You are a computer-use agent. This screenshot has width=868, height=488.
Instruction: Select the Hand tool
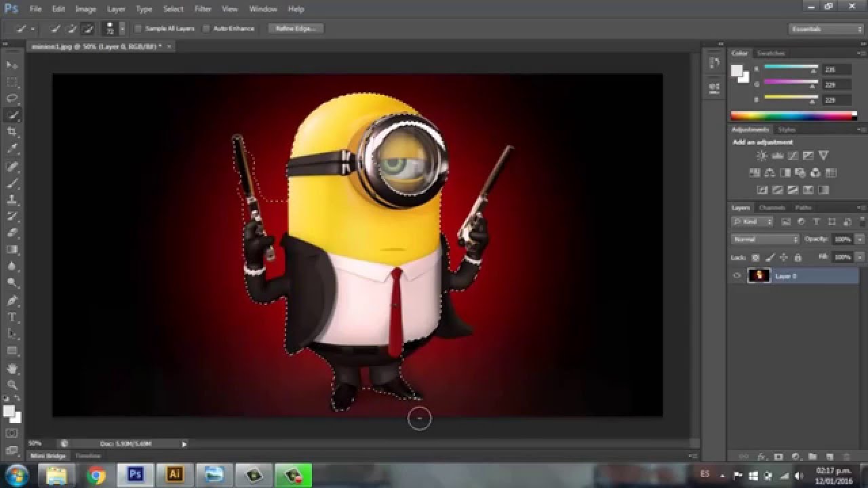(12, 368)
